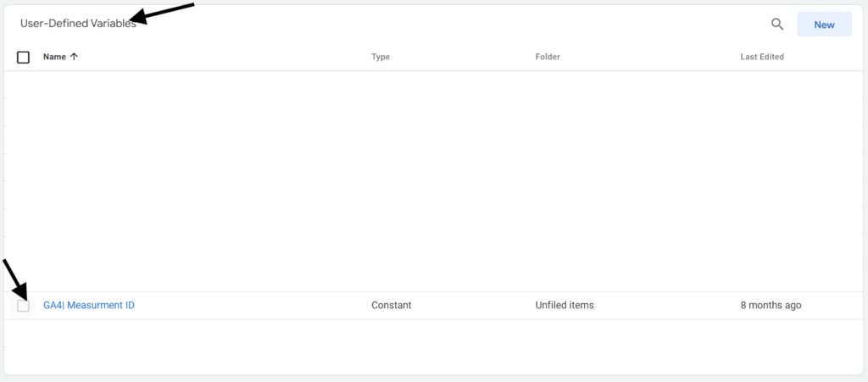Click the Unfiled items folder cell
868x382 pixels.
564,305
